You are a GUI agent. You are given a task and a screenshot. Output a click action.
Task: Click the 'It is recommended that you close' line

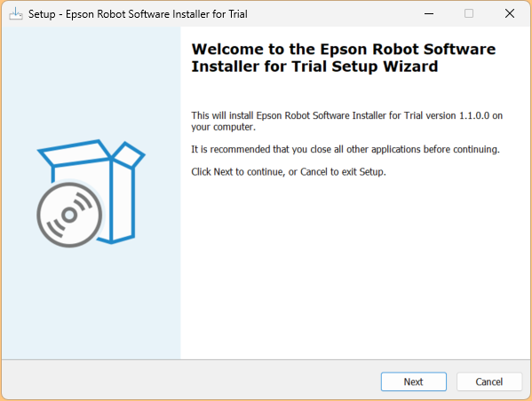345,149
